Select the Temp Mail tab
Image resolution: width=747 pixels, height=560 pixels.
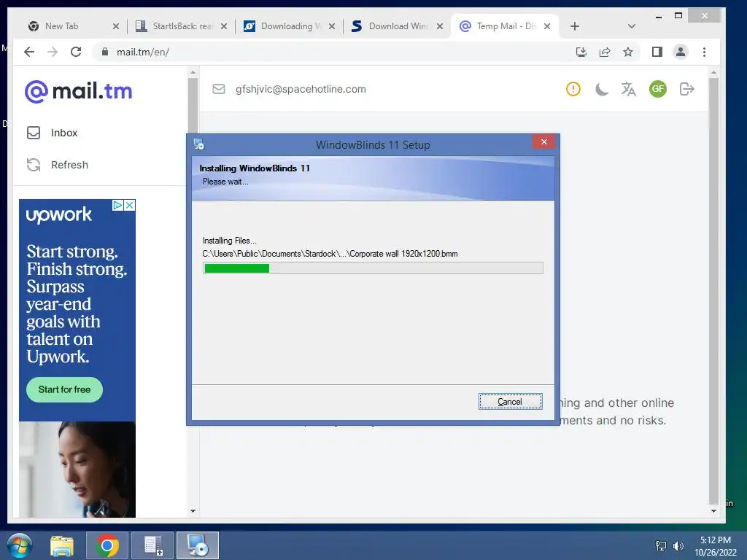[506, 26]
